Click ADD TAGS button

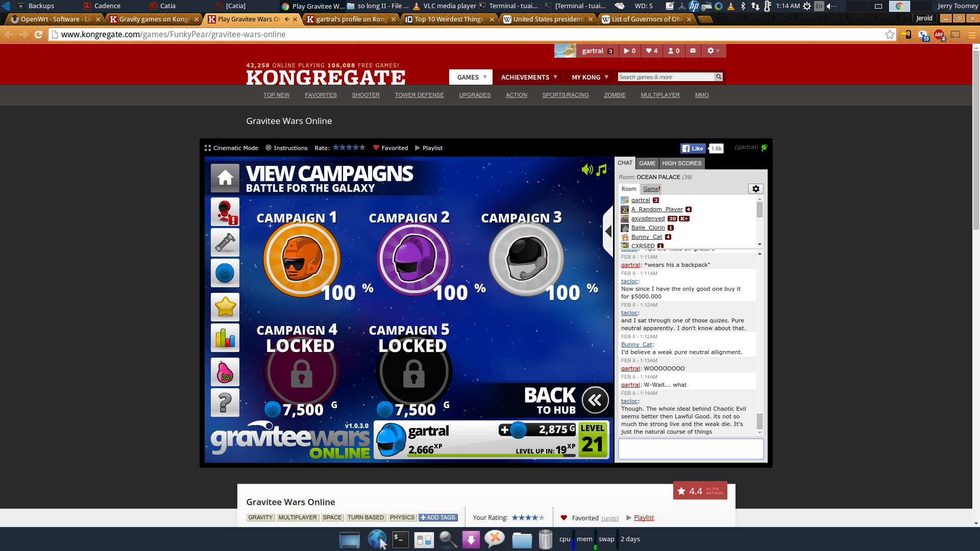[x=438, y=517]
